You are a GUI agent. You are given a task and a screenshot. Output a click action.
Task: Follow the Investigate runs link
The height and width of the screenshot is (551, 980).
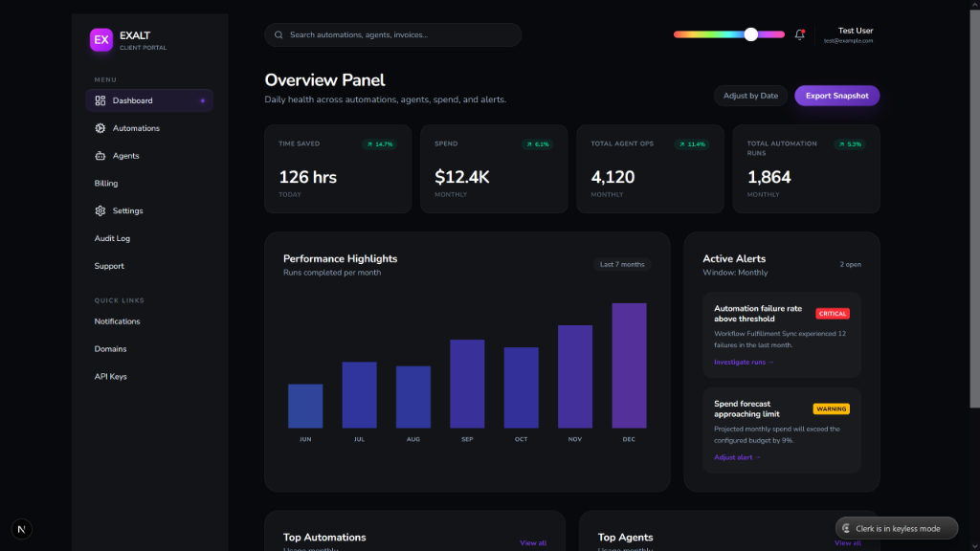coord(743,362)
